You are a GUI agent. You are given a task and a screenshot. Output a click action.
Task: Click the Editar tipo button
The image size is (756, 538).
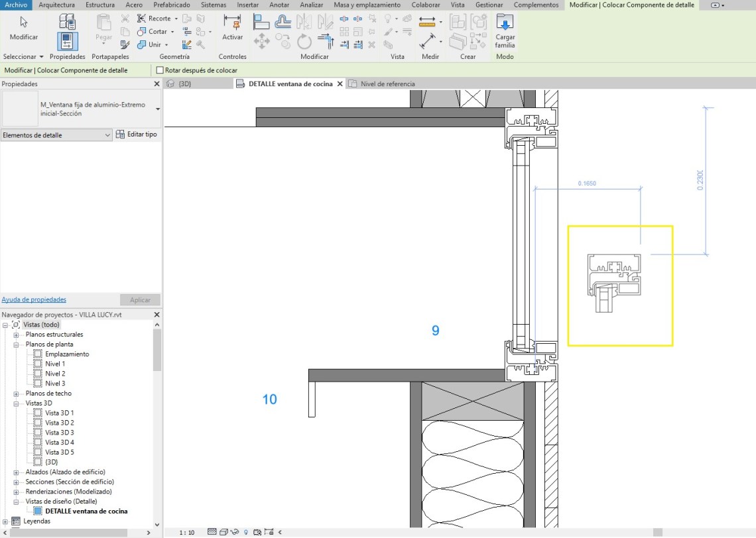tap(137, 134)
